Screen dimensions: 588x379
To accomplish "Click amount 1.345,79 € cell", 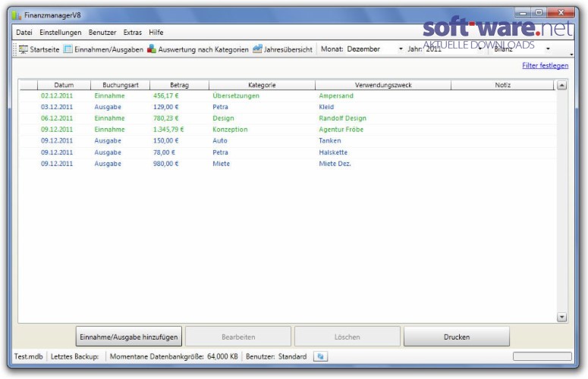I will click(x=168, y=130).
